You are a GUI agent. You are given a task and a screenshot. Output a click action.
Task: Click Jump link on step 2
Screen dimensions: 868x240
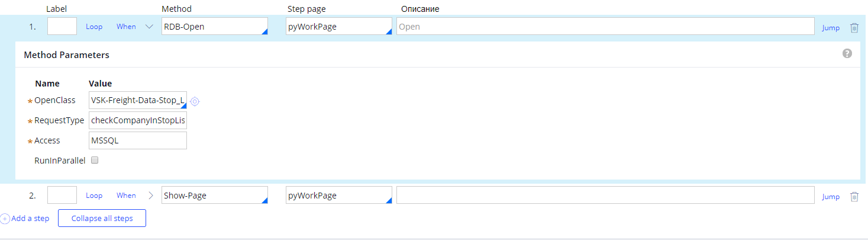[831, 197]
